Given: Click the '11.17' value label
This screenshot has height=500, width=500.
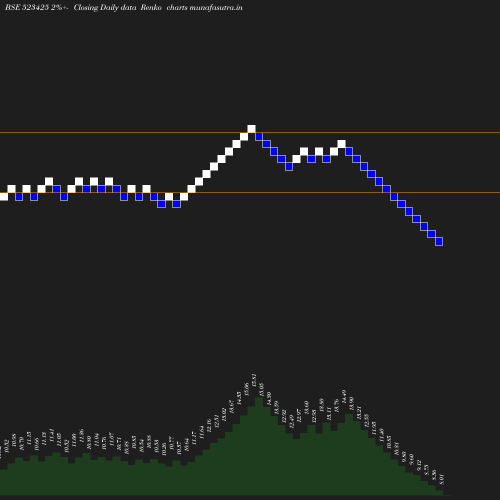Looking at the screenshot, I should tap(194, 438).
